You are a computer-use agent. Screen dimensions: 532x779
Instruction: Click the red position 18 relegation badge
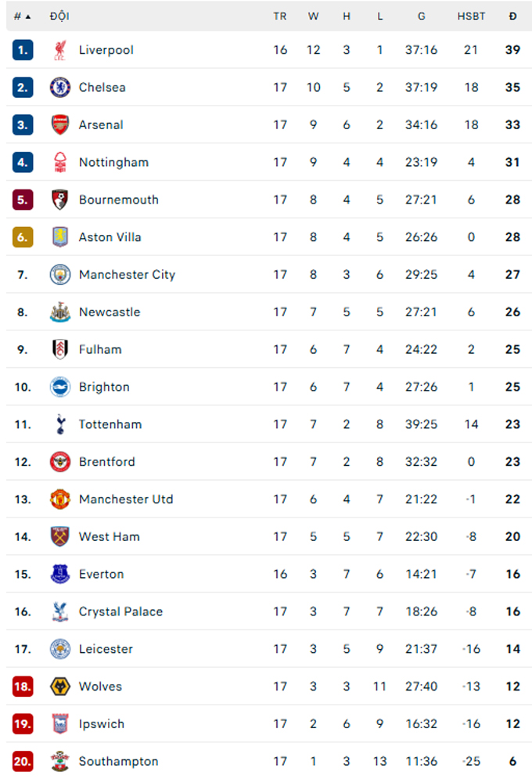23,687
